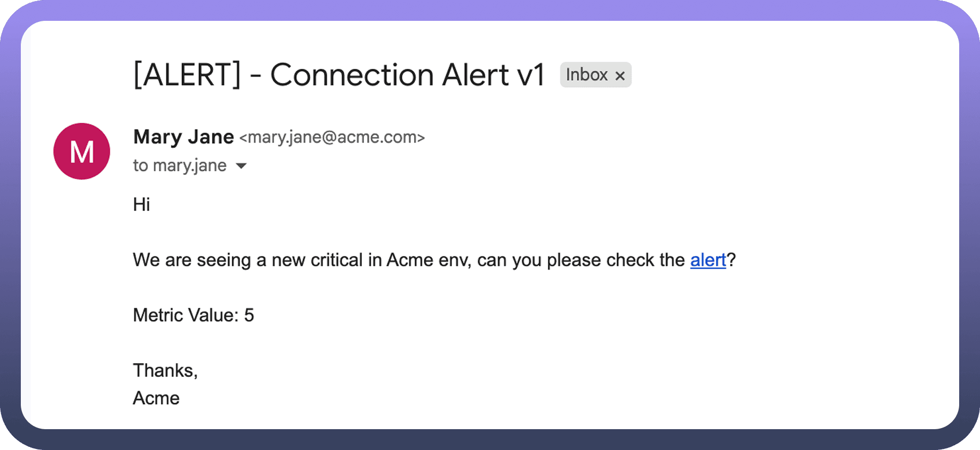Click the "Metric Value:" label text
This screenshot has height=450, width=980.
coord(185,315)
